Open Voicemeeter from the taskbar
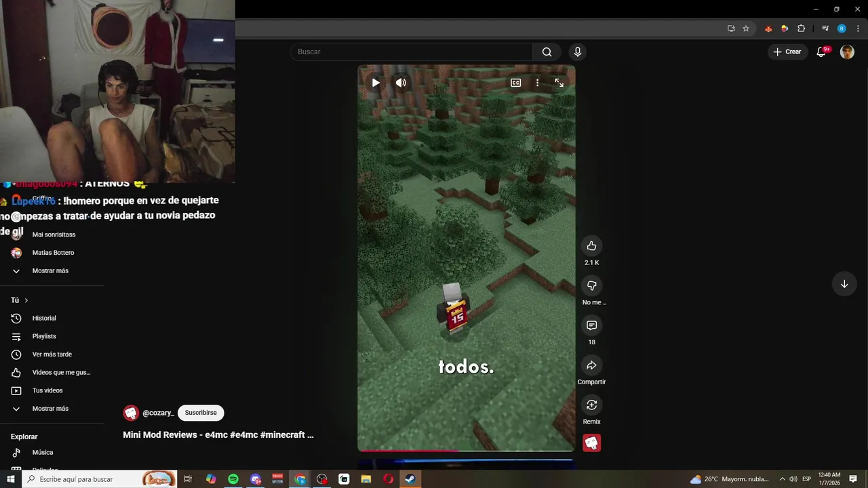 coord(277,479)
